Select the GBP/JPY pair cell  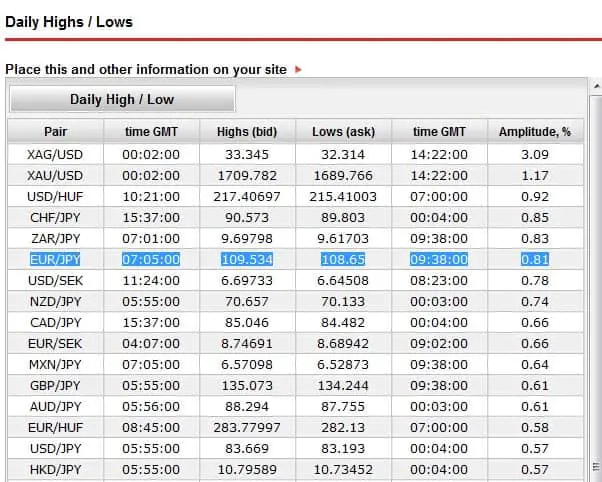pyautogui.click(x=55, y=385)
